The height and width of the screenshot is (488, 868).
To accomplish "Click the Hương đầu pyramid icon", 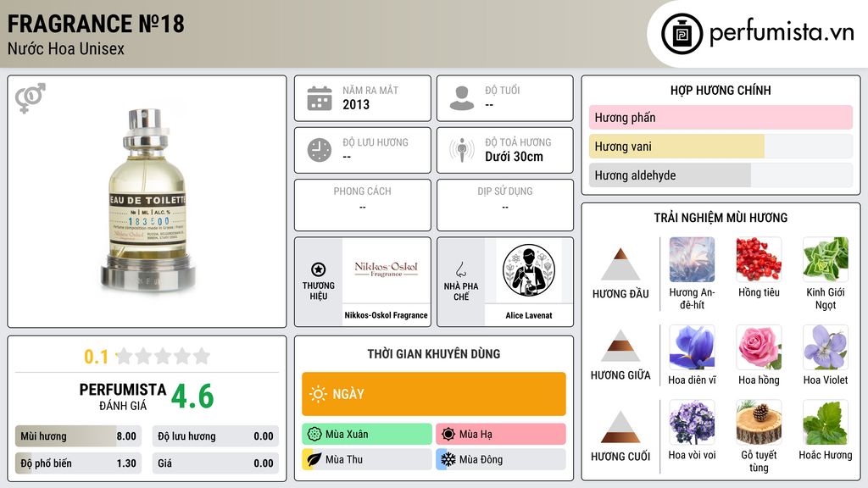I will (620, 264).
